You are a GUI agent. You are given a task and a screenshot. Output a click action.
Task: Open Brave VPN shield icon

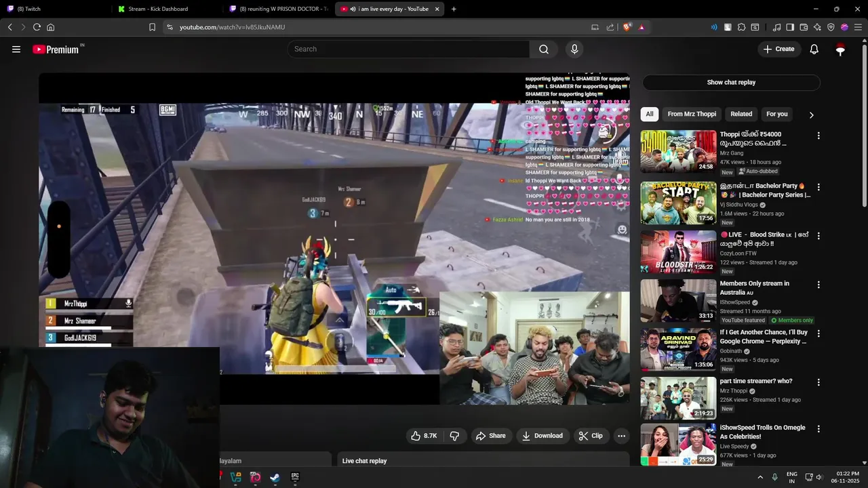click(831, 27)
